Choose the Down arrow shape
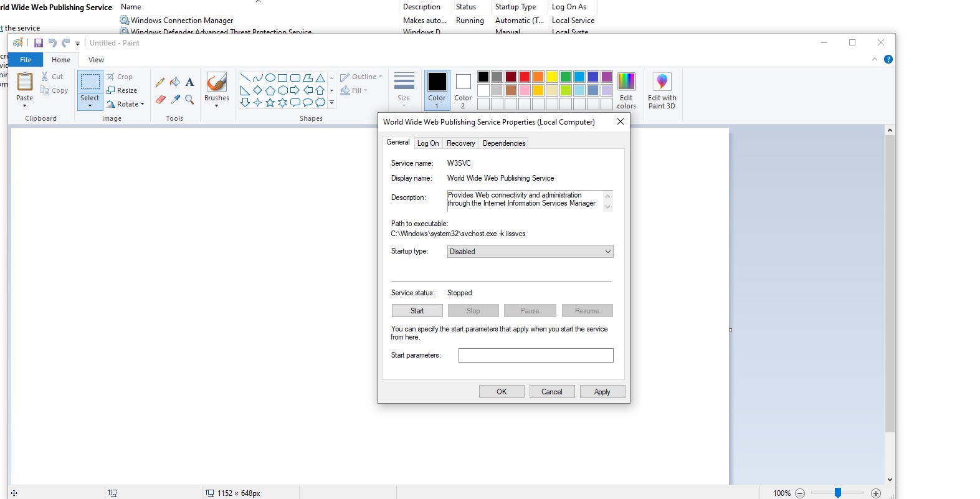 [x=245, y=103]
